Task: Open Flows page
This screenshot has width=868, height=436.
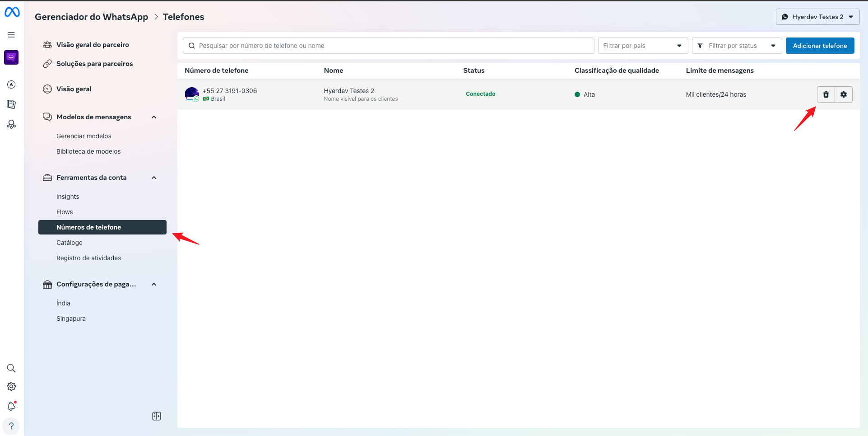Action: pyautogui.click(x=65, y=212)
